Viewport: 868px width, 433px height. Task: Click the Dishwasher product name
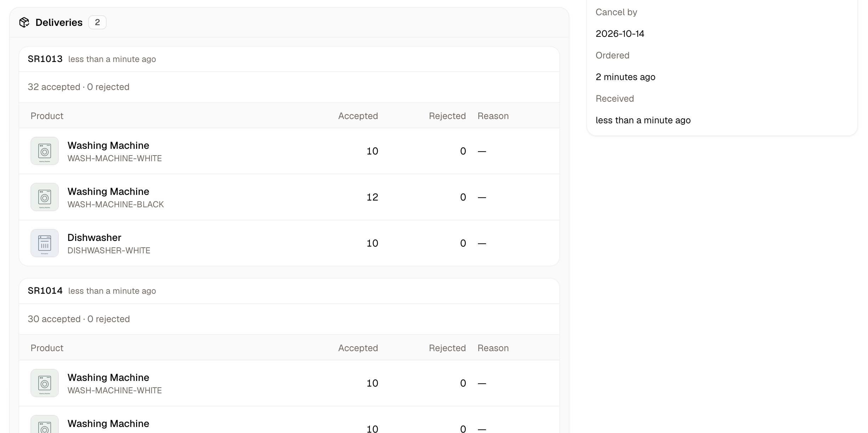coord(94,237)
